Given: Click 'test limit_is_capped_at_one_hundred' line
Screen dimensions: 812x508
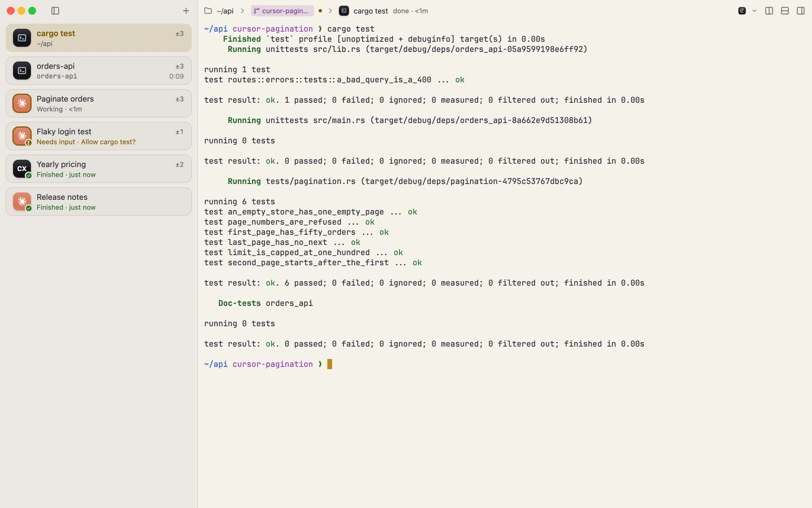Looking at the screenshot, I should (x=303, y=252).
